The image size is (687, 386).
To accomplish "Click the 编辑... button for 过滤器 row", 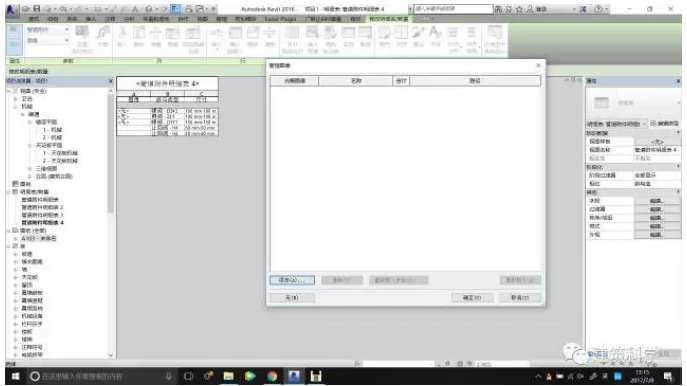I will 657,209.
